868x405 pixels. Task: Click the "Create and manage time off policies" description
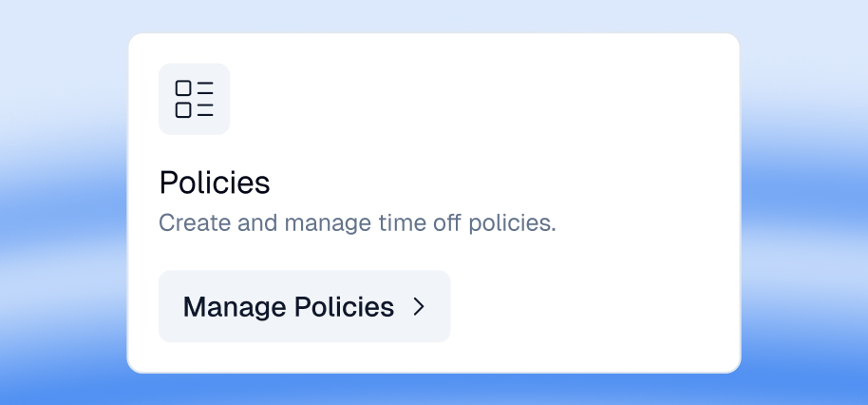(x=356, y=224)
